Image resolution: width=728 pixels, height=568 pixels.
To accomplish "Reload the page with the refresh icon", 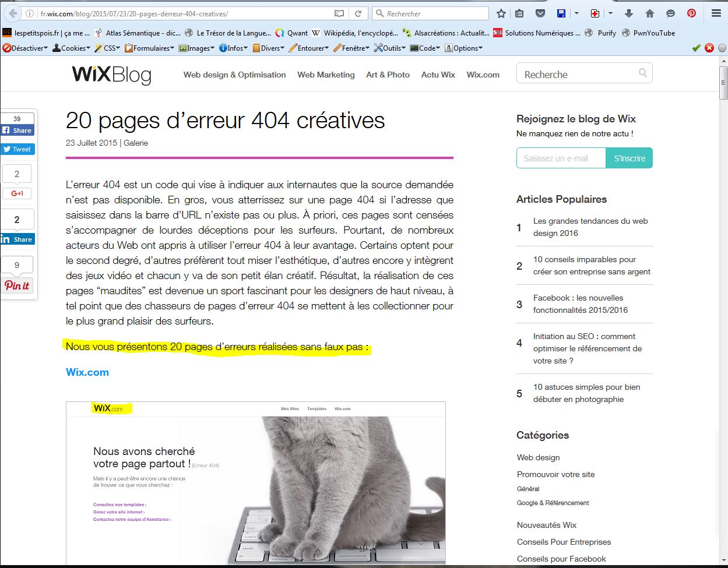I will (358, 13).
